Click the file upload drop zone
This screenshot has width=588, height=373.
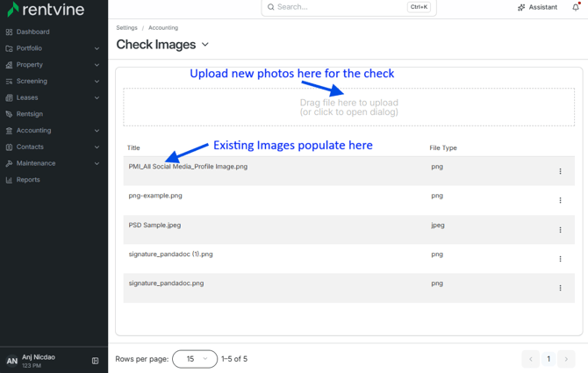[x=348, y=107]
